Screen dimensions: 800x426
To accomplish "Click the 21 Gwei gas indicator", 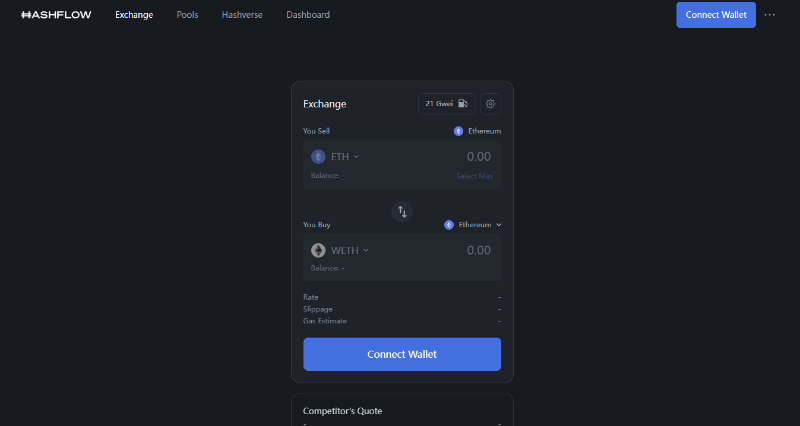I will [446, 104].
